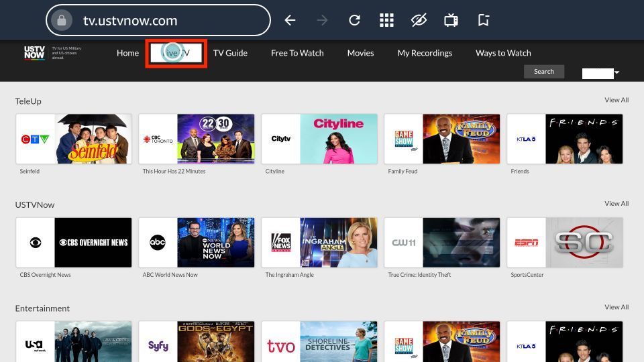The width and height of the screenshot is (644, 362).
Task: Open Ways to Watch menu item
Action: coord(503,53)
